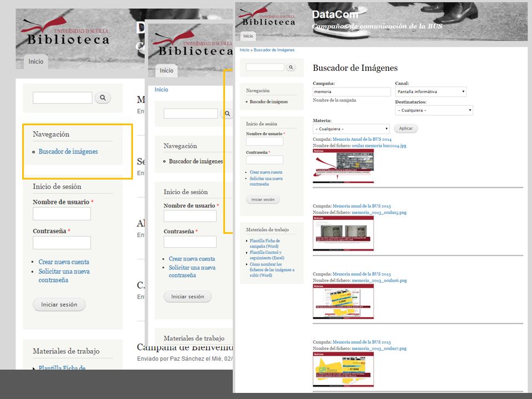
Task: Click the DataCom site title in right window
Action: point(335,14)
